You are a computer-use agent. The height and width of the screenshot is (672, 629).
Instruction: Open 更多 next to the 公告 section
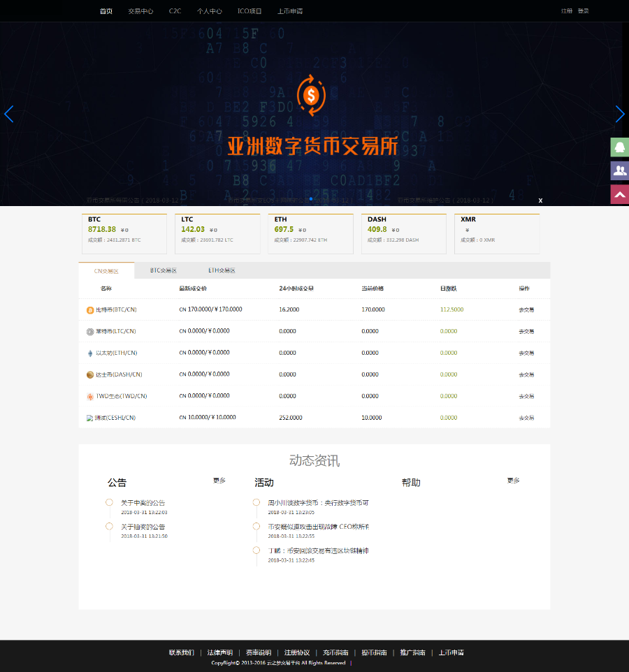click(x=219, y=481)
